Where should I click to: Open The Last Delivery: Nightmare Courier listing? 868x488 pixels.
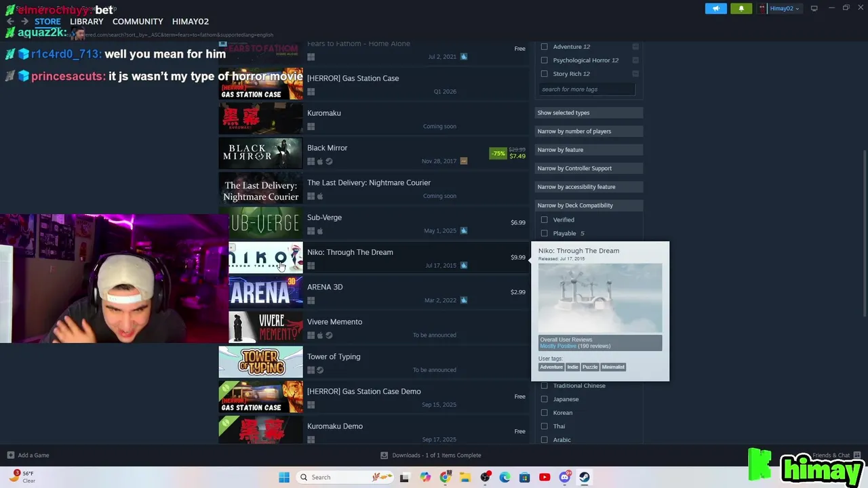coord(373,188)
